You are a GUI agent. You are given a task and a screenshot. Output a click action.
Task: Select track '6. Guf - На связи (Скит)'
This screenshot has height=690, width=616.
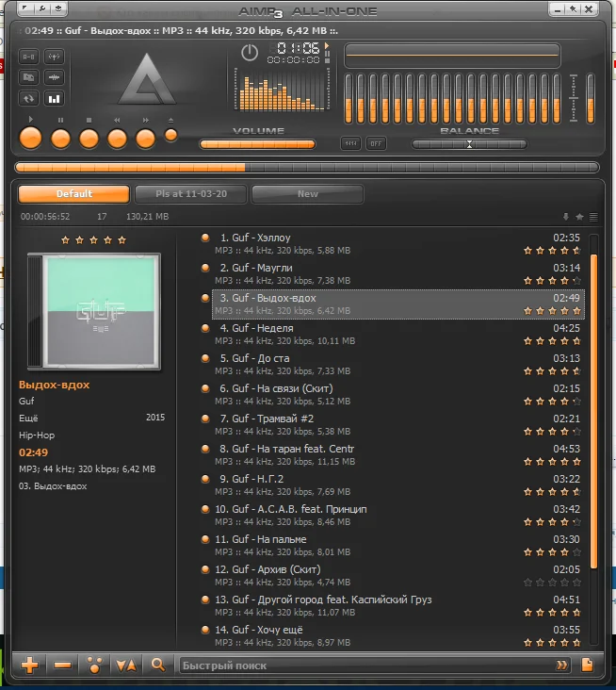[397, 394]
